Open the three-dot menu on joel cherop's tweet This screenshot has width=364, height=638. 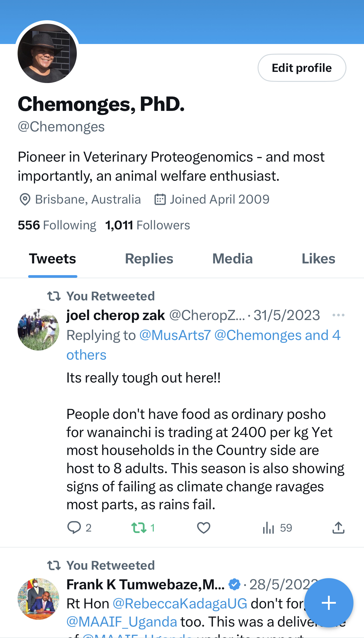(x=338, y=315)
